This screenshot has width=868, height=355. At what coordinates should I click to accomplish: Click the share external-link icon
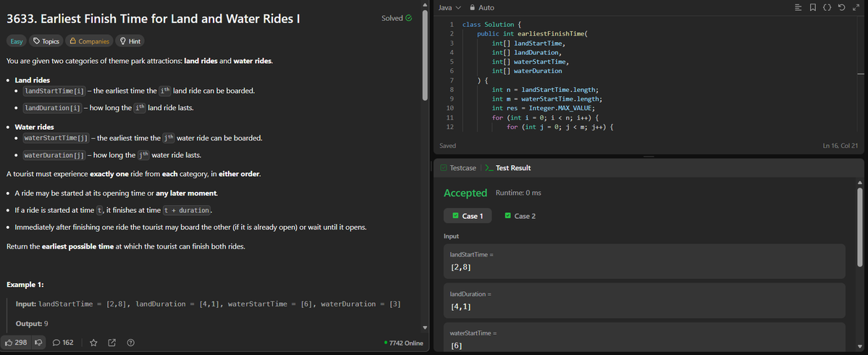point(111,342)
